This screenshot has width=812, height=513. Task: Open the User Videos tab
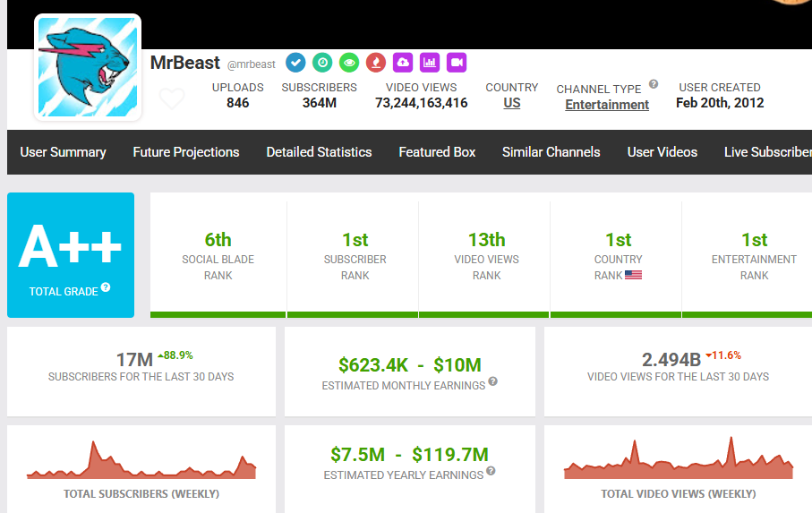(662, 152)
